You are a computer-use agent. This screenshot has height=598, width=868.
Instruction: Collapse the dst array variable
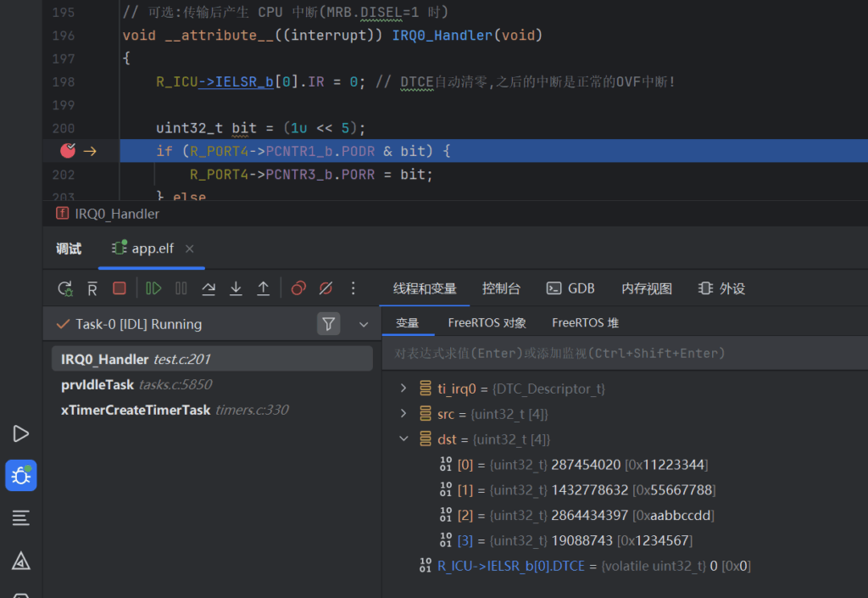[403, 439]
